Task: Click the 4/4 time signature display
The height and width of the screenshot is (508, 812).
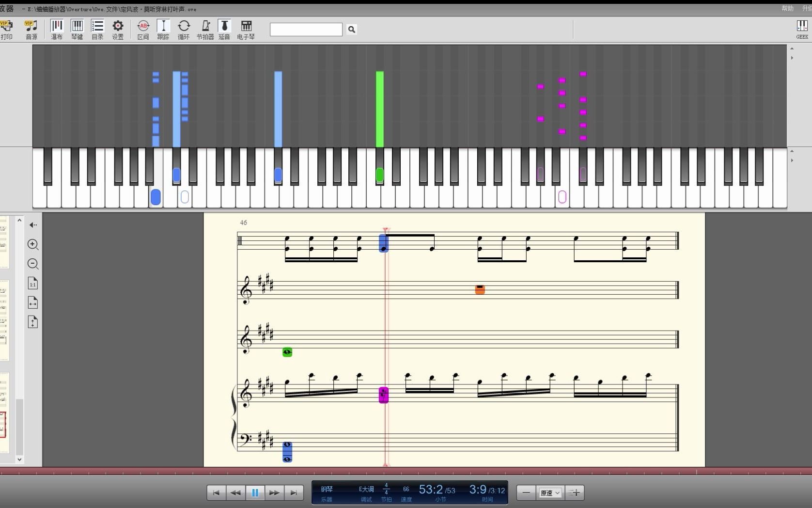Action: pos(386,489)
